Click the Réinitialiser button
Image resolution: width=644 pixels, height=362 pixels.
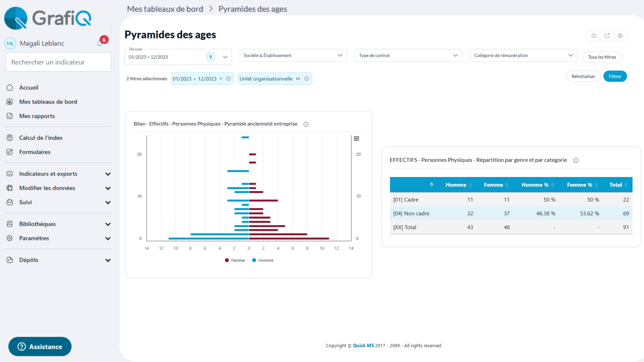click(583, 76)
